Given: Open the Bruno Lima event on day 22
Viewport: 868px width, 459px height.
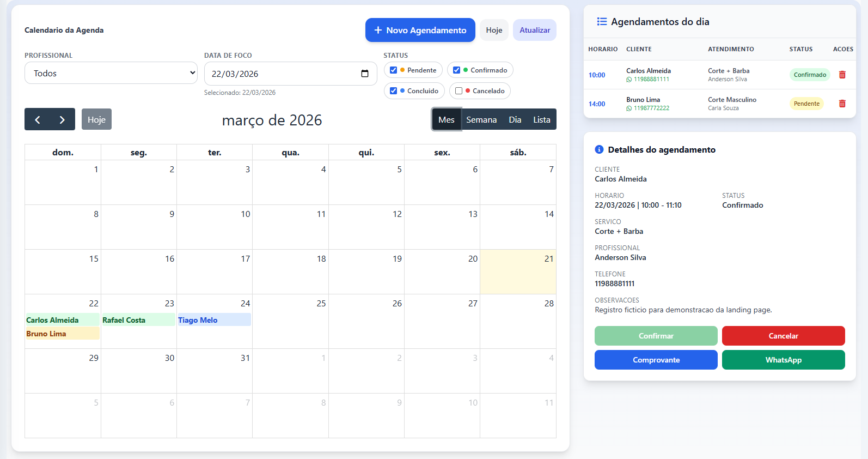Looking at the screenshot, I should (x=63, y=334).
